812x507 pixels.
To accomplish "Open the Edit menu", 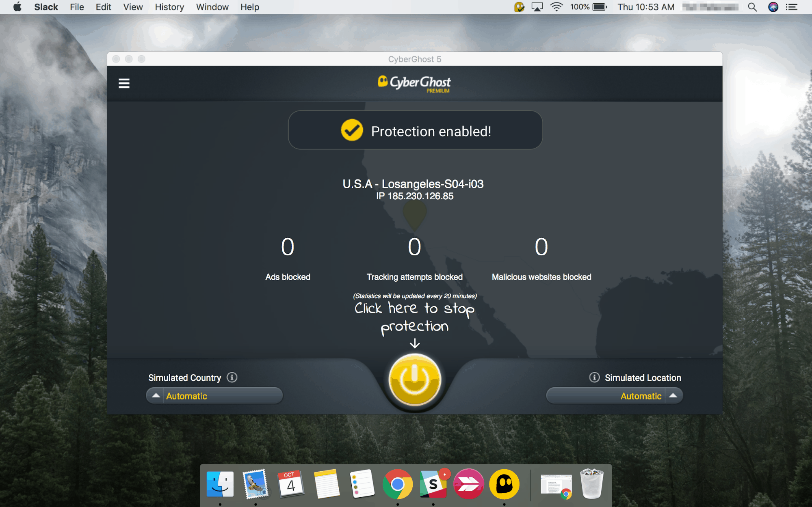I will (103, 7).
